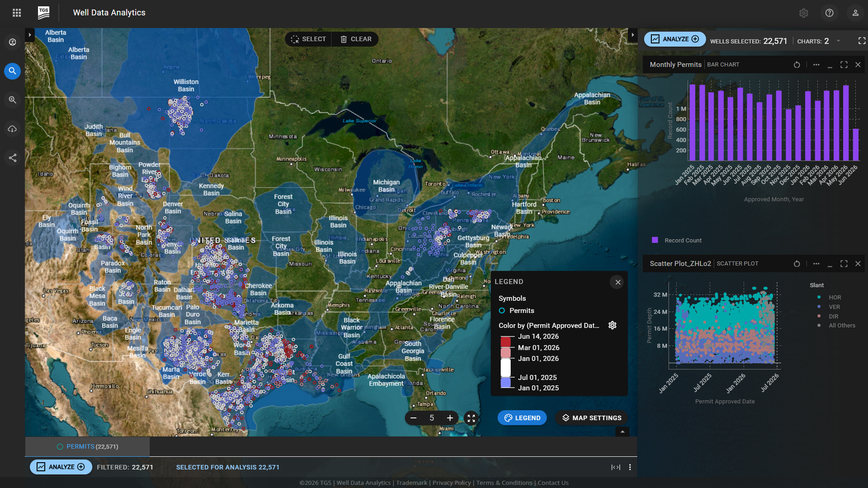Click the share sidebar icon
The height and width of the screenshot is (488, 868).
click(x=13, y=158)
